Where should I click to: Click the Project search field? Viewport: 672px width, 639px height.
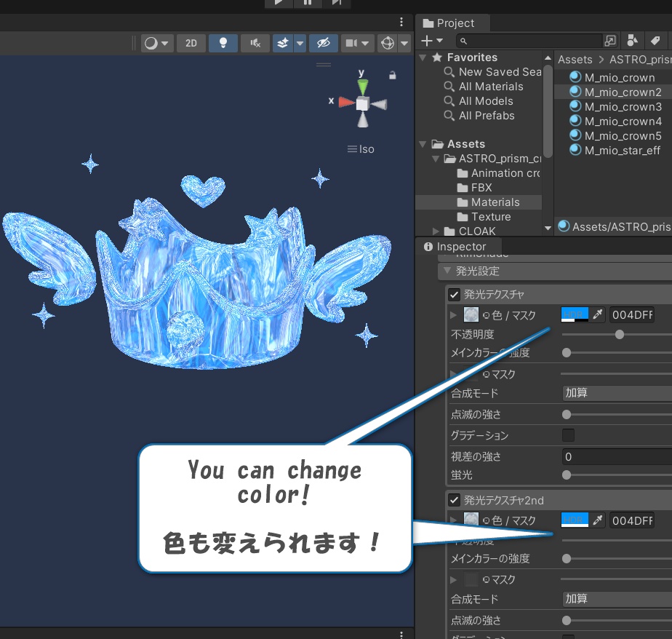point(529,41)
